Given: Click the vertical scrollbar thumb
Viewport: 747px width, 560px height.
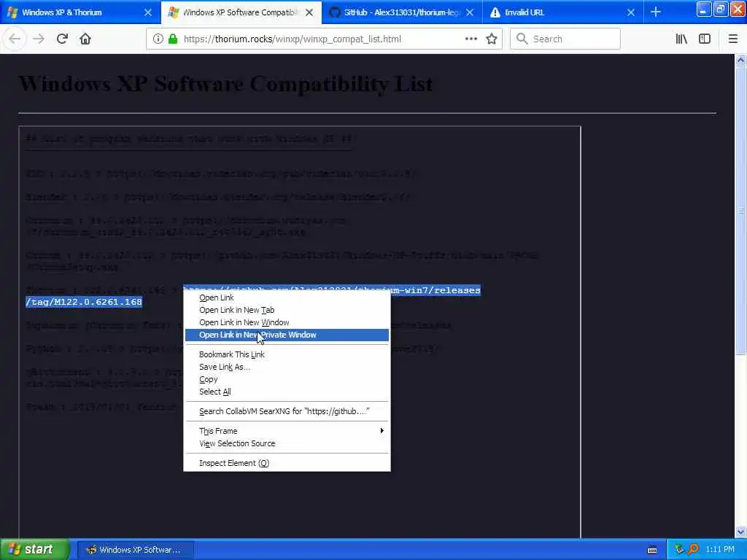Looking at the screenshot, I should [740, 210].
